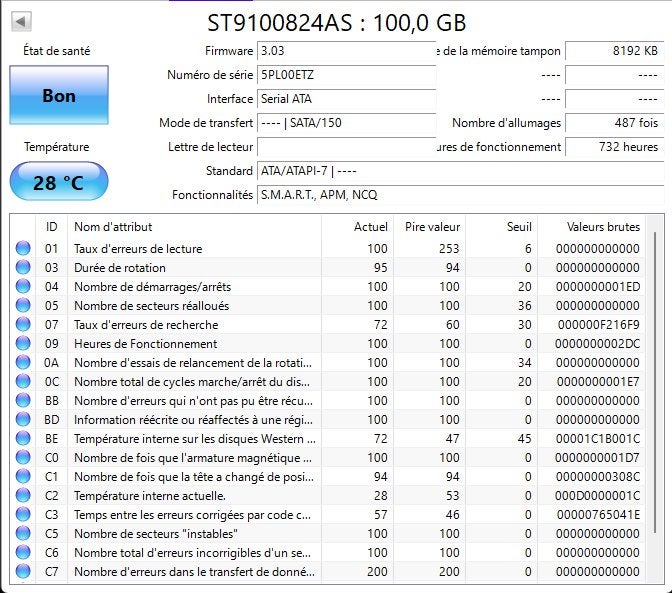Click the status orb for attribute 03
Viewport: 672px width, 593px height.
(x=23, y=267)
